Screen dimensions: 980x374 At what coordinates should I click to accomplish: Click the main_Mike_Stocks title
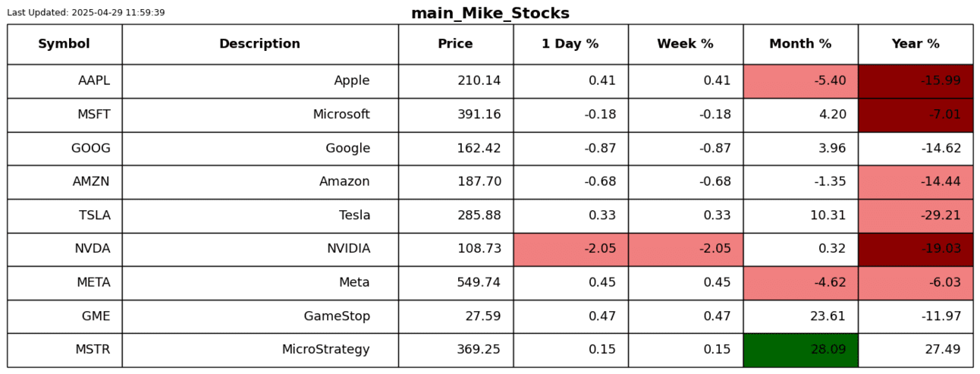(x=490, y=14)
